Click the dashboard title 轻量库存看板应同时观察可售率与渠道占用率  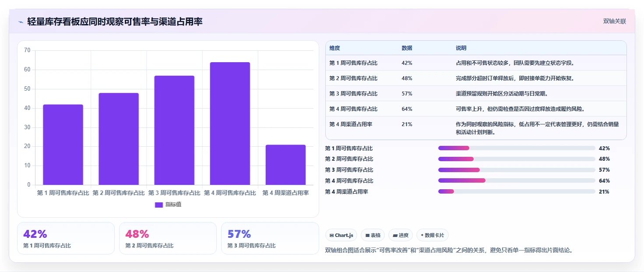pos(115,21)
